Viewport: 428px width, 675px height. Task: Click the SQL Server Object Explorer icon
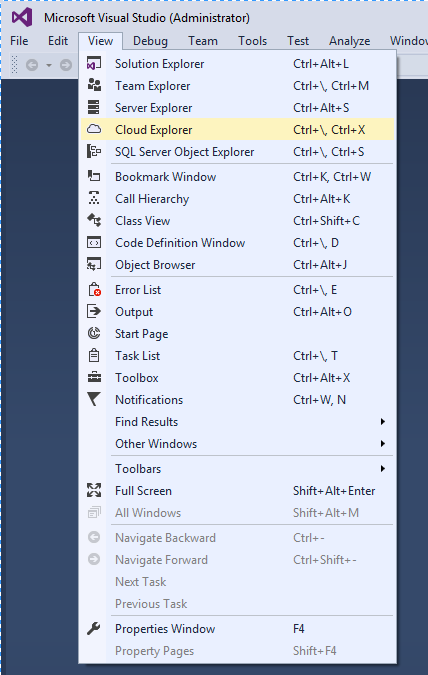94,152
